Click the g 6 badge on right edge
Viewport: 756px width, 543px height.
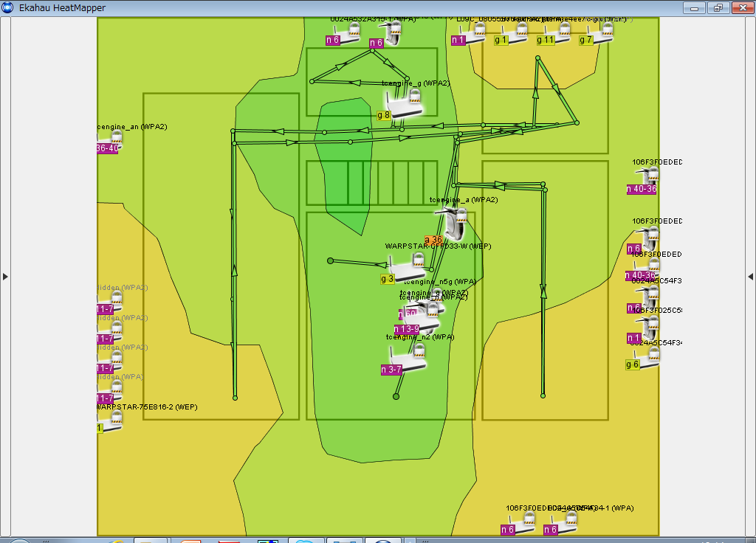(633, 364)
